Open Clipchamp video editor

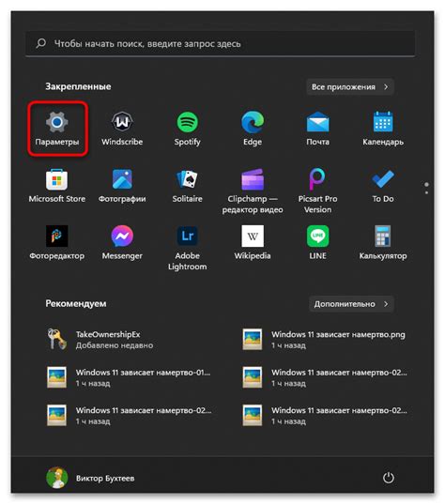(253, 191)
